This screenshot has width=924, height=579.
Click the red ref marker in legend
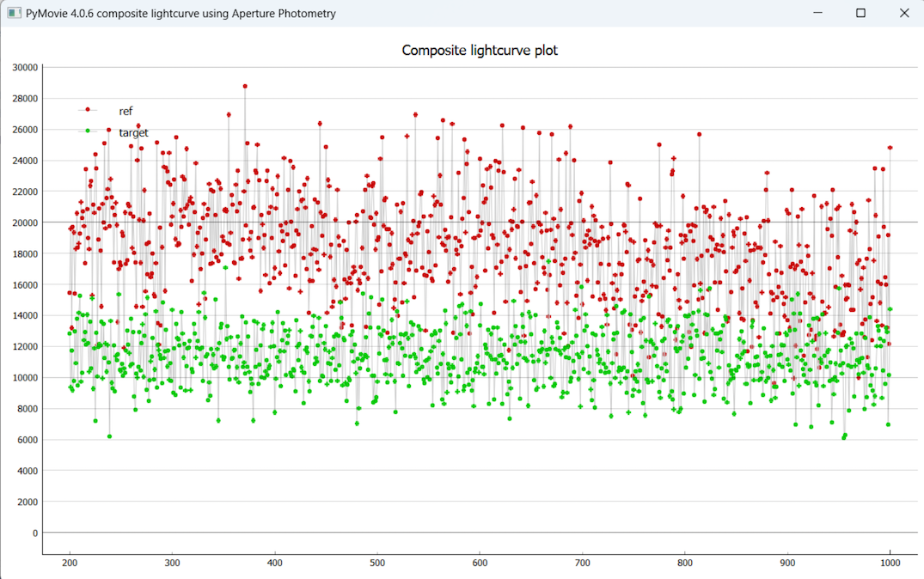tap(88, 110)
